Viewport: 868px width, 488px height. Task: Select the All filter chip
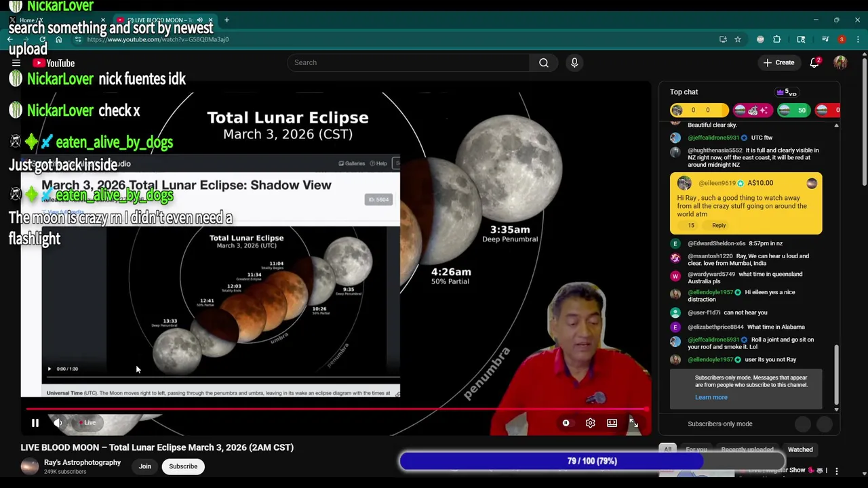[x=668, y=449]
